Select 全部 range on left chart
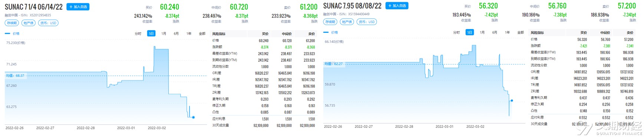 [202, 34]
